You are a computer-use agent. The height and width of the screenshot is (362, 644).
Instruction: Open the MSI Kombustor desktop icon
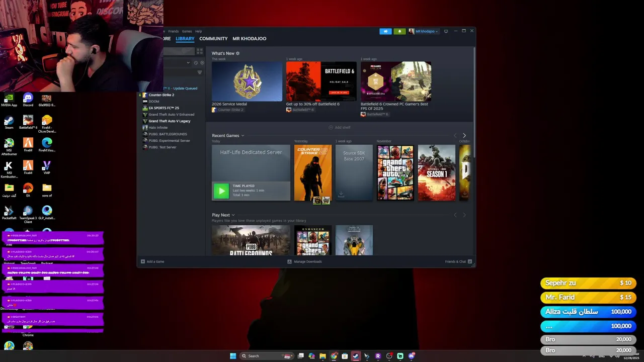(x=9, y=169)
